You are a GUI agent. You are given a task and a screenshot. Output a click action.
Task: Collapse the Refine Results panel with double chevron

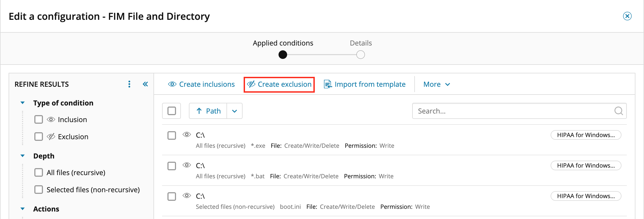click(x=145, y=84)
